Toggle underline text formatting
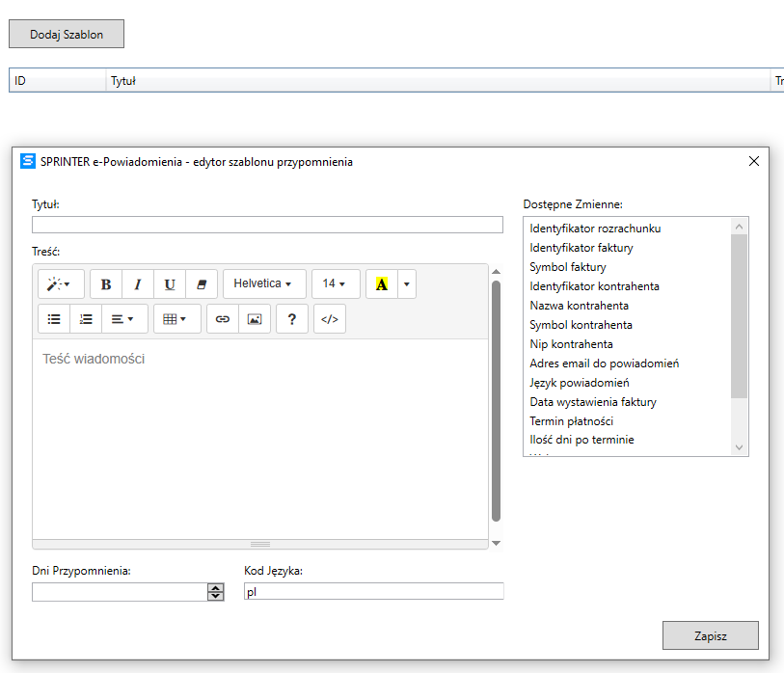Image resolution: width=784 pixels, height=673 pixels. pos(170,284)
